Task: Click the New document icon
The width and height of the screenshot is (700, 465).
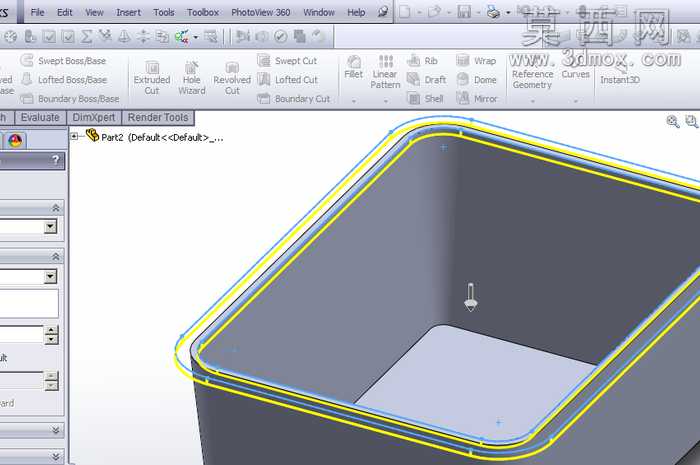Action: [404, 12]
